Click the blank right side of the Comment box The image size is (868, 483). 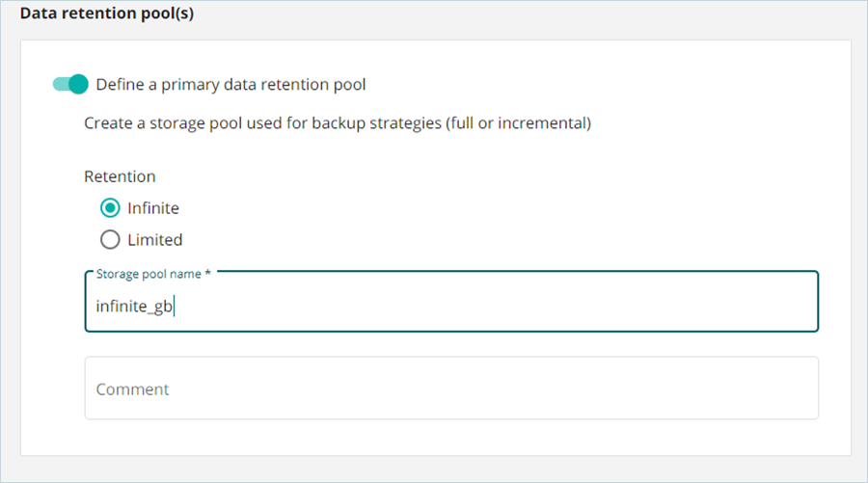pyautogui.click(x=675, y=389)
